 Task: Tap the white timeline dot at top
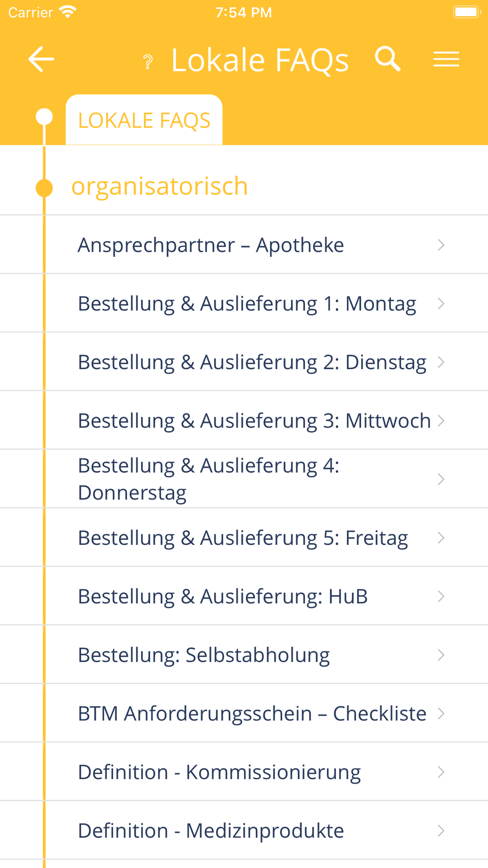pos(44,117)
